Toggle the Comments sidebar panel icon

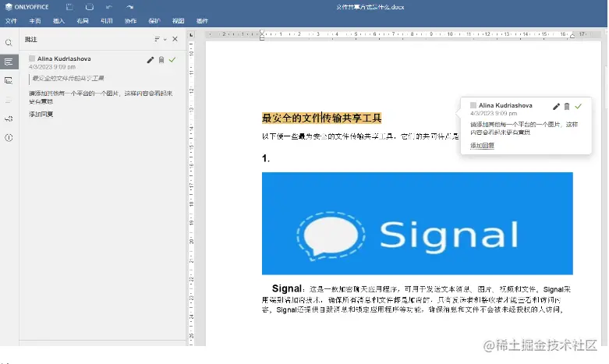[9, 62]
